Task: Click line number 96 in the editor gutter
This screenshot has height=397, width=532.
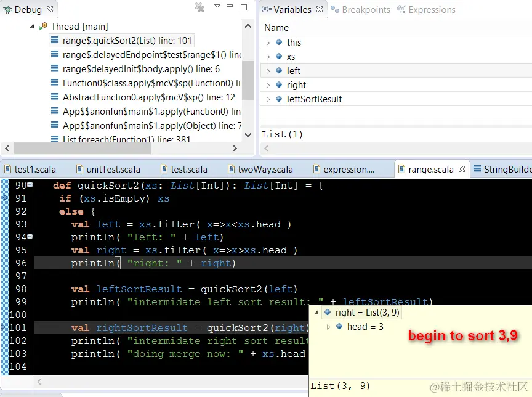Action: 21,263
